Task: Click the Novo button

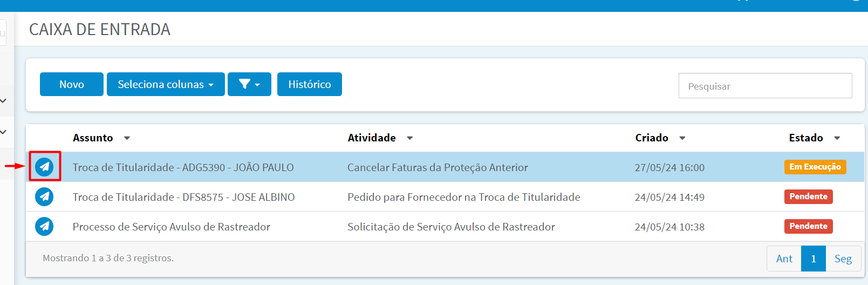Action: click(72, 84)
